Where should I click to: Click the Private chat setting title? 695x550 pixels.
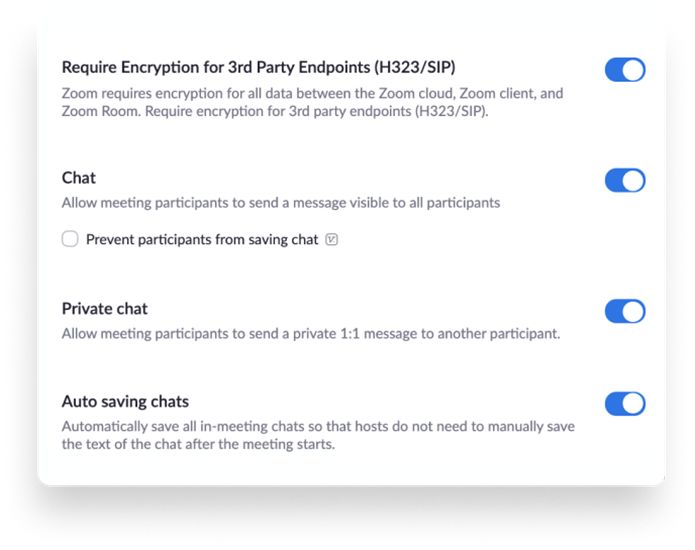click(105, 308)
